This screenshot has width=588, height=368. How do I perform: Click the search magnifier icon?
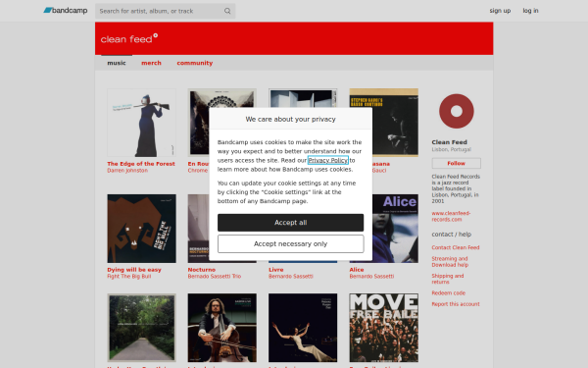click(227, 11)
